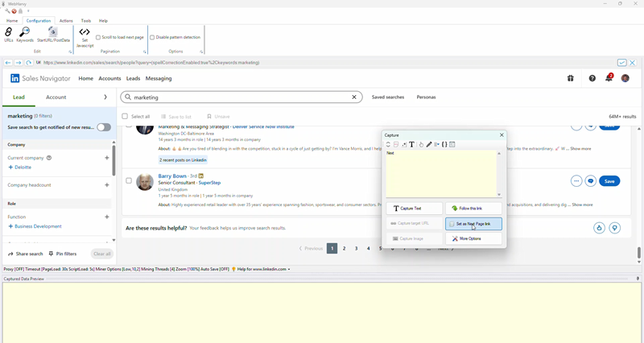Open the notifications bell with badge
The width and height of the screenshot is (644, 343).
609,78
